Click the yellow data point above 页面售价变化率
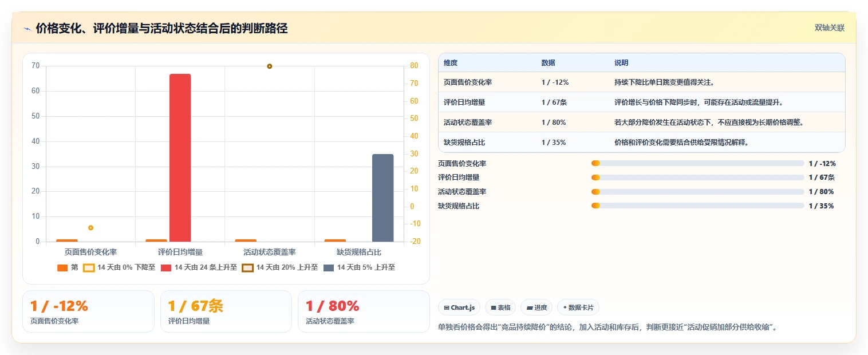 pyautogui.click(x=90, y=228)
